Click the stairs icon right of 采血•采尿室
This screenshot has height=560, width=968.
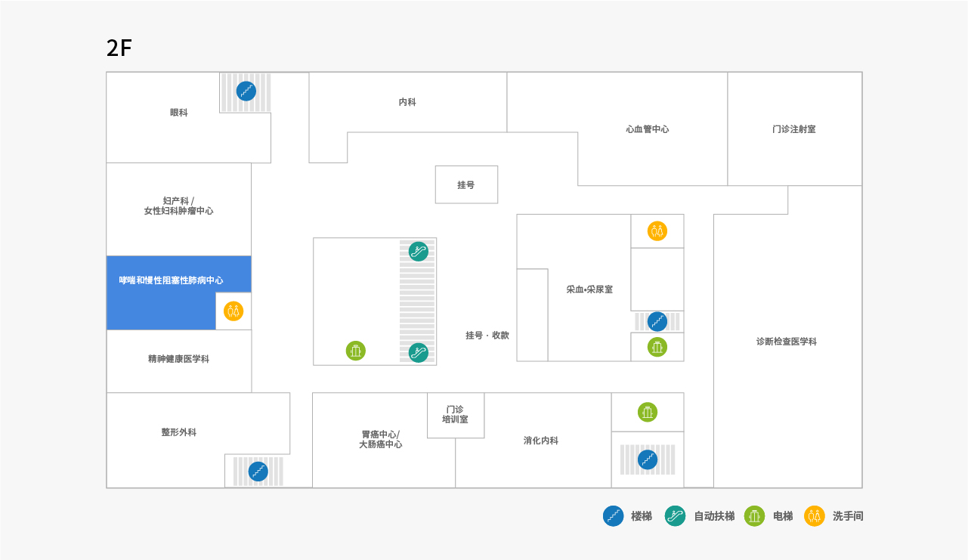pos(657,321)
